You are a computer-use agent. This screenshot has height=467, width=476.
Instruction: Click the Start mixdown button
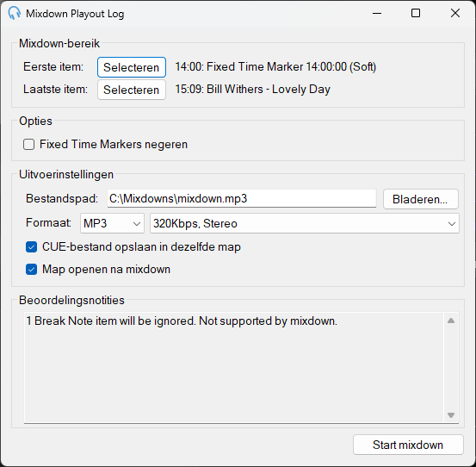[x=408, y=445]
